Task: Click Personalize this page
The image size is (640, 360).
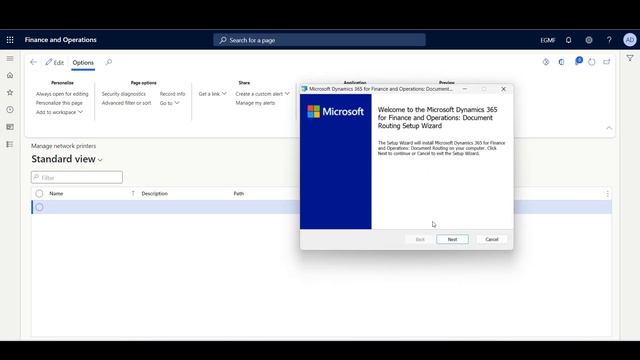Action: coord(59,103)
